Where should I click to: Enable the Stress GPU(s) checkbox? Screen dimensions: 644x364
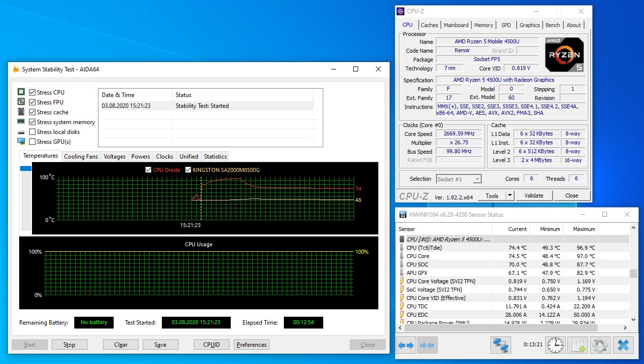click(32, 142)
